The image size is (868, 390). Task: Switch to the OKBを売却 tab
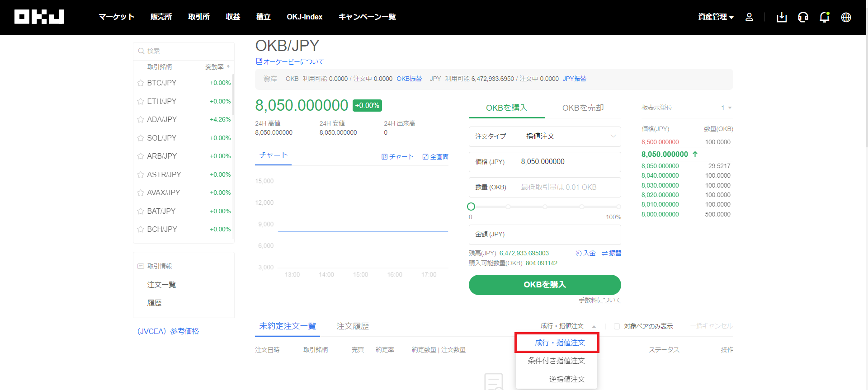(583, 108)
